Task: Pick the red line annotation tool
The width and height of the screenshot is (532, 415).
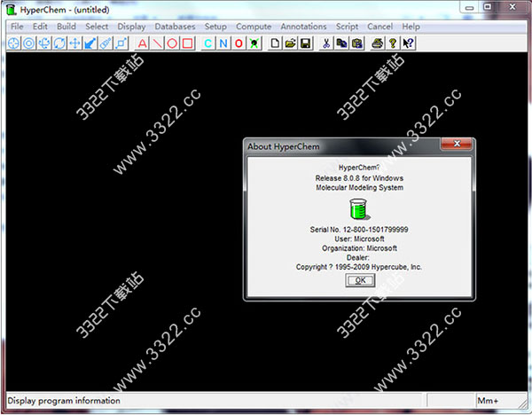Action: 158,43
